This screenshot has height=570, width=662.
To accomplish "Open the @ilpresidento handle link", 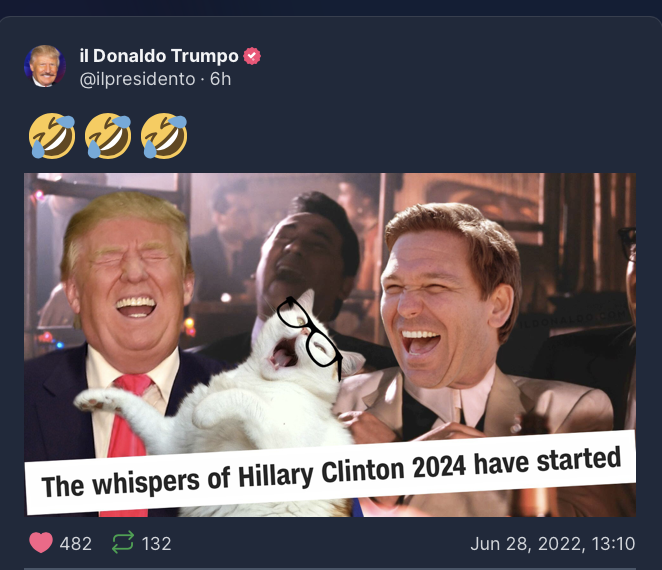I will (137, 79).
